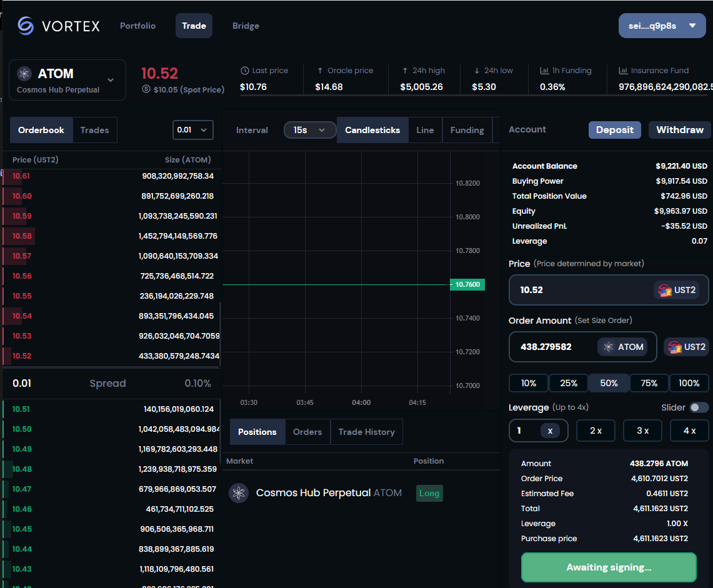Click the chart icon beside Insurance Fund

pyautogui.click(x=623, y=71)
